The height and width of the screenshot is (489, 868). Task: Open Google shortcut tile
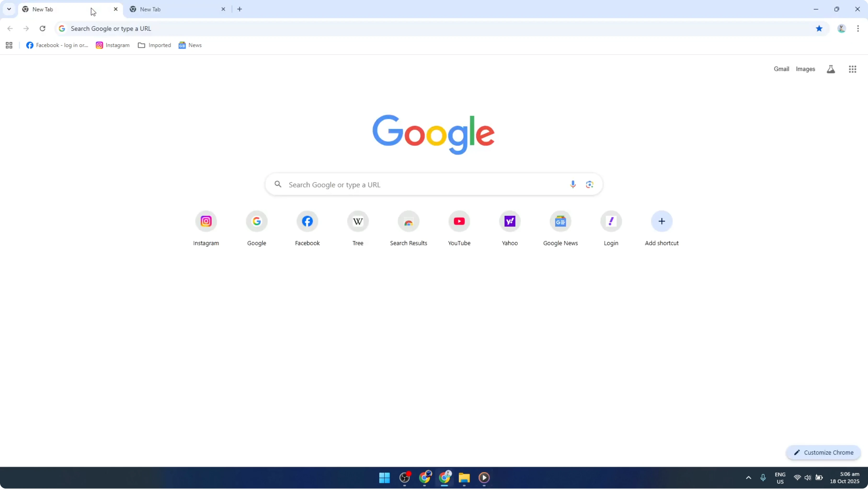click(x=257, y=229)
